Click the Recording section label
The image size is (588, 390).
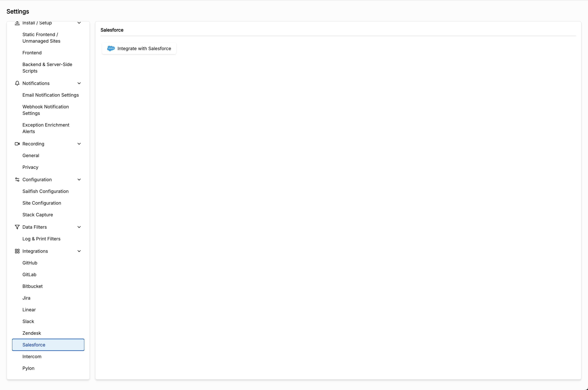point(33,144)
